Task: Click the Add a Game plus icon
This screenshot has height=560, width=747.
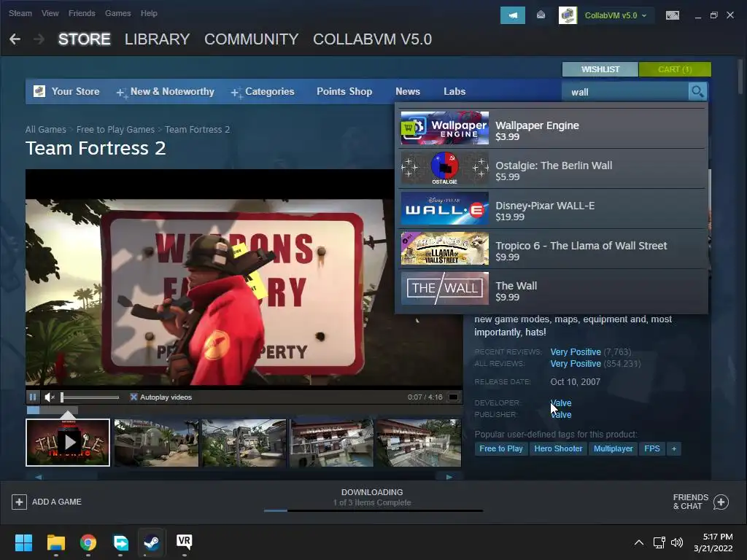Action: tap(19, 502)
